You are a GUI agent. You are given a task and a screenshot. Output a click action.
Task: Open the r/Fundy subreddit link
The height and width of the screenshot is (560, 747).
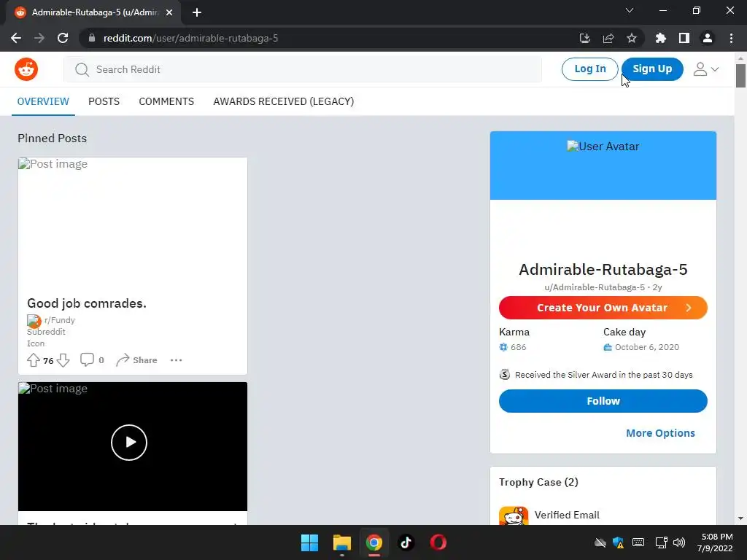tap(60, 320)
